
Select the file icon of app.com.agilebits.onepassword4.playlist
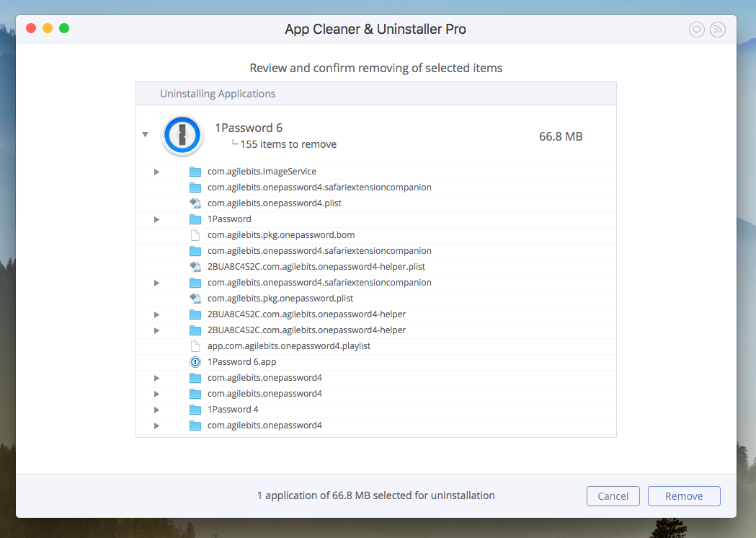pos(195,346)
